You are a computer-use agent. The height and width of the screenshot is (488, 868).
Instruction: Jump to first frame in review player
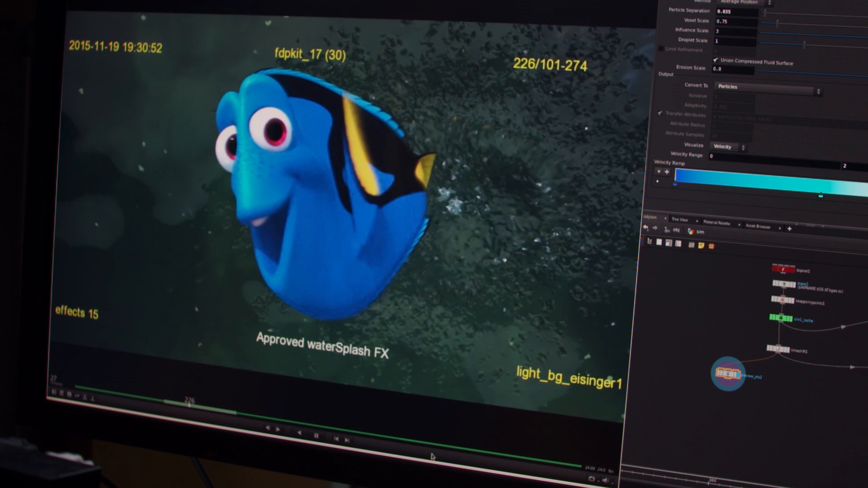336,438
